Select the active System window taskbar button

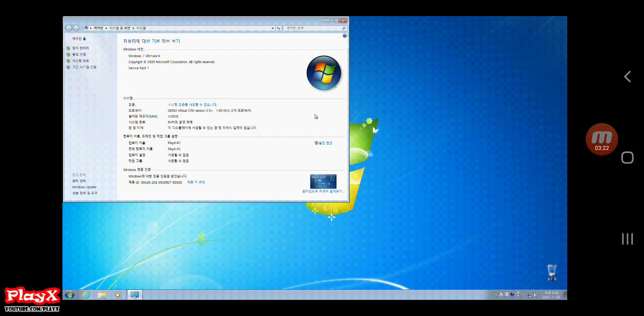click(x=135, y=295)
